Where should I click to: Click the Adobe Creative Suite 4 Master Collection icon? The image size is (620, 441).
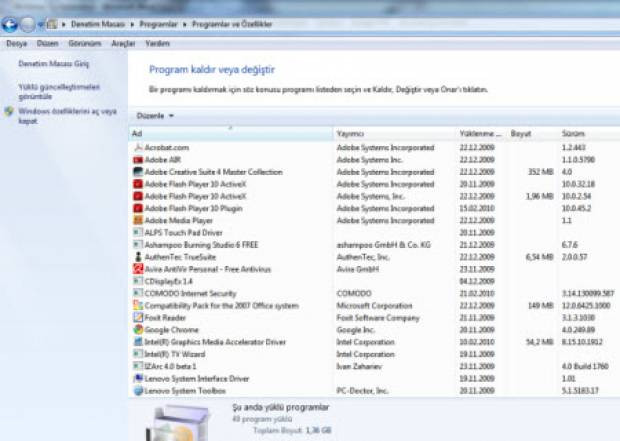[x=138, y=172]
